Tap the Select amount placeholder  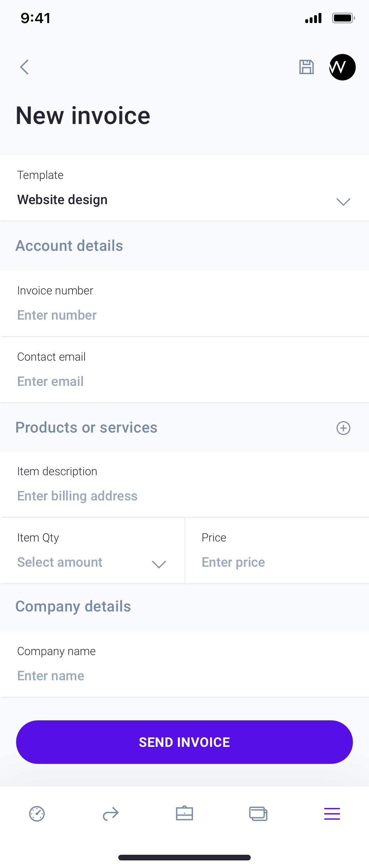[60, 562]
